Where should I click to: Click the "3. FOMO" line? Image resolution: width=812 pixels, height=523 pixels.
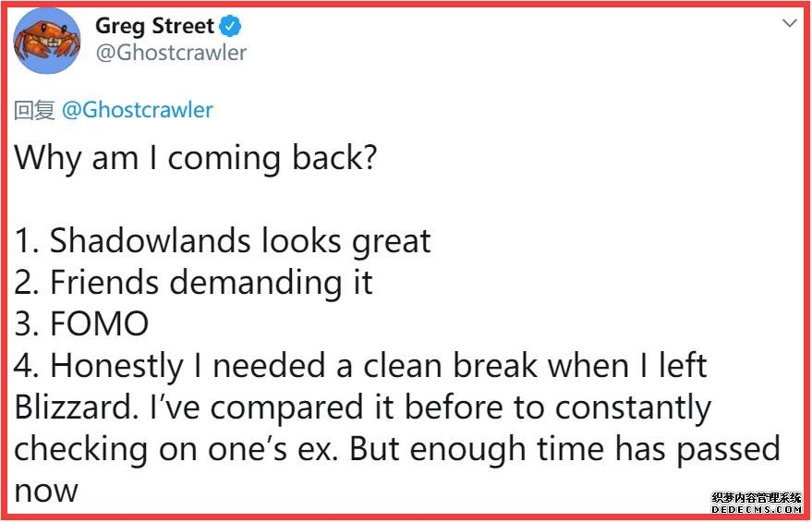[x=81, y=323]
